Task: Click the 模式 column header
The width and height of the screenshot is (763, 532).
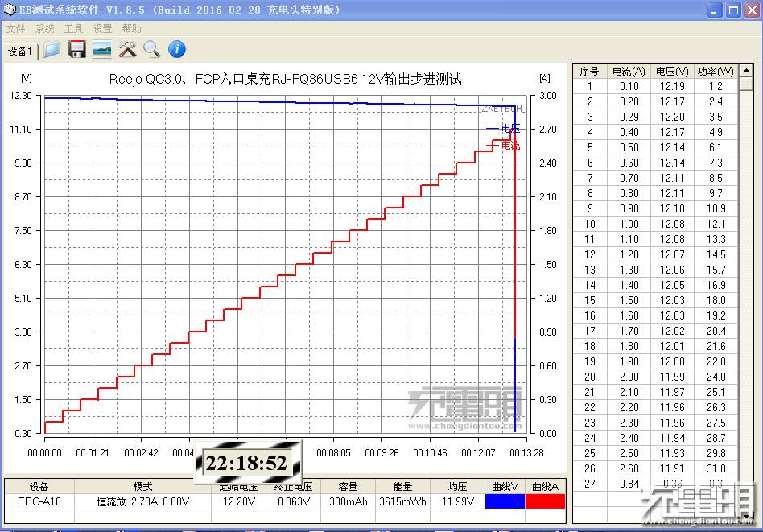Action: [142, 486]
